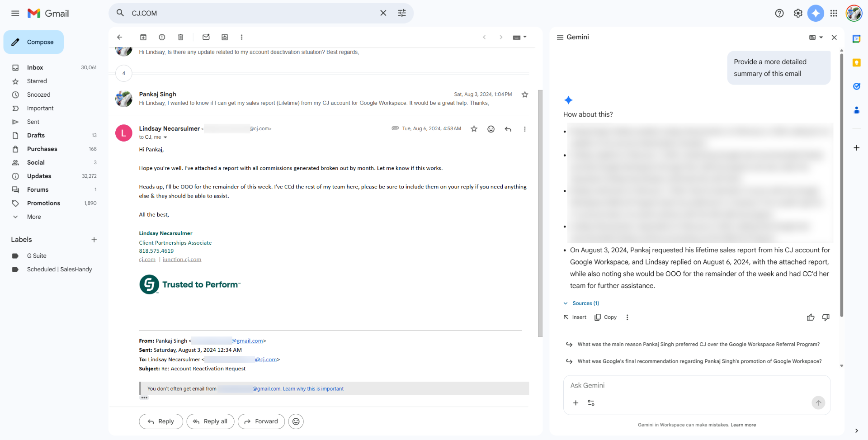Create a new label with plus icon
The height and width of the screenshot is (440, 868).
pos(94,240)
